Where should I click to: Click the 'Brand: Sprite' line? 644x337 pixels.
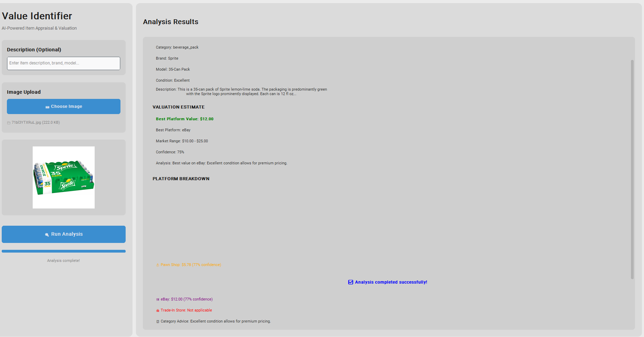[167, 58]
